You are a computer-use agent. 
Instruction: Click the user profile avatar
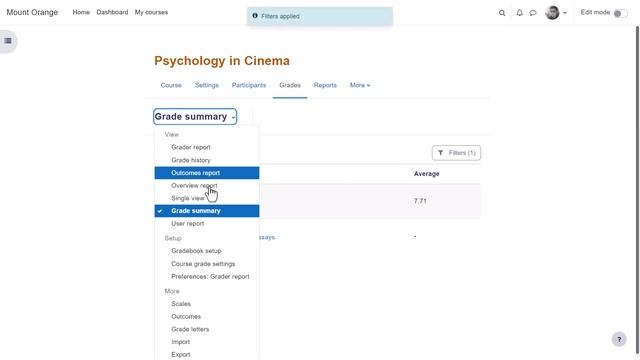552,13
